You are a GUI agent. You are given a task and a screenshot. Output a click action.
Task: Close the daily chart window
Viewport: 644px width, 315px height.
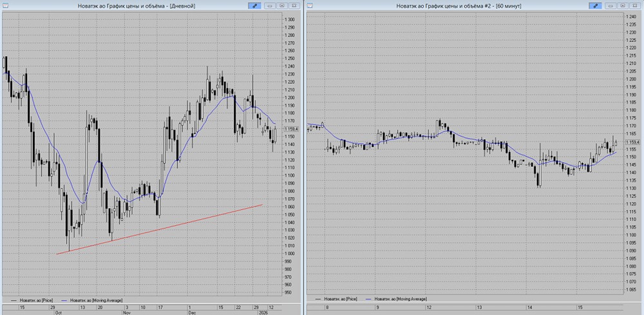click(294, 6)
